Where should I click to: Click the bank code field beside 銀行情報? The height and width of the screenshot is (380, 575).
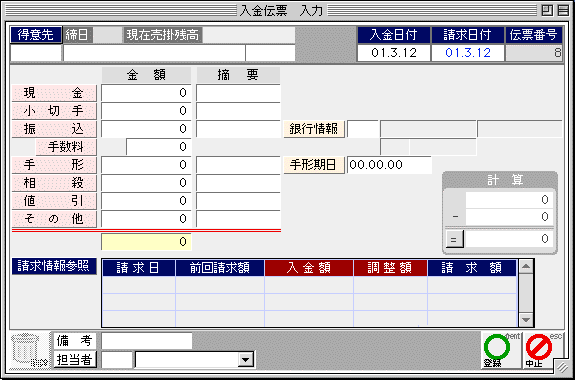coord(363,129)
